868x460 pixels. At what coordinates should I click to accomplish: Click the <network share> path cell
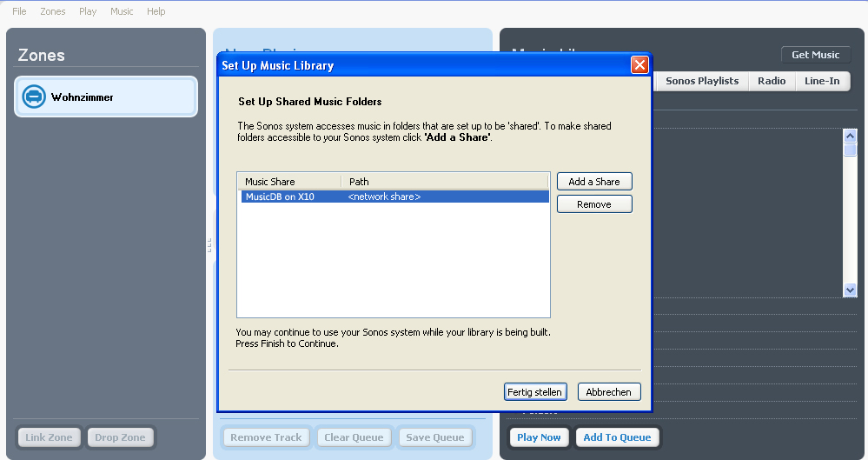click(x=384, y=197)
